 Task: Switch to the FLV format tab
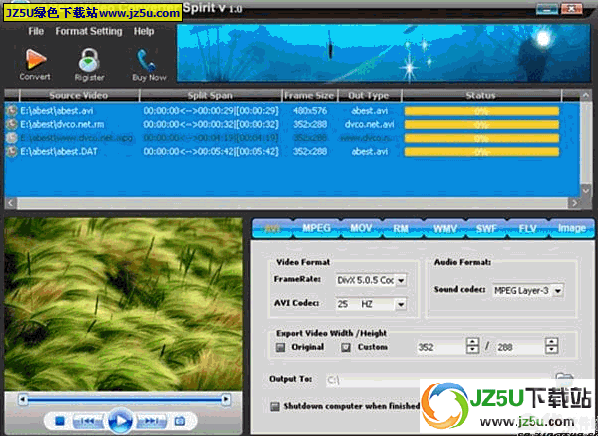[x=527, y=228]
